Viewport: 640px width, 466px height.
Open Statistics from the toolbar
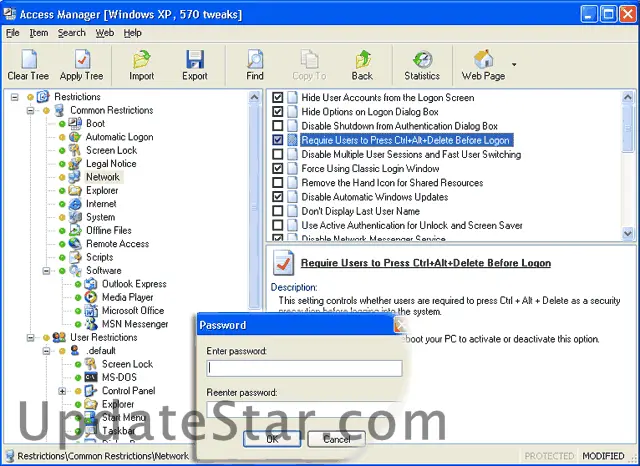(422, 59)
